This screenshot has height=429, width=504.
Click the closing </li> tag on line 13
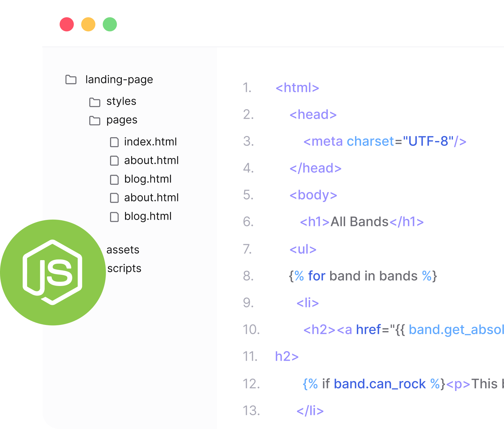310,411
